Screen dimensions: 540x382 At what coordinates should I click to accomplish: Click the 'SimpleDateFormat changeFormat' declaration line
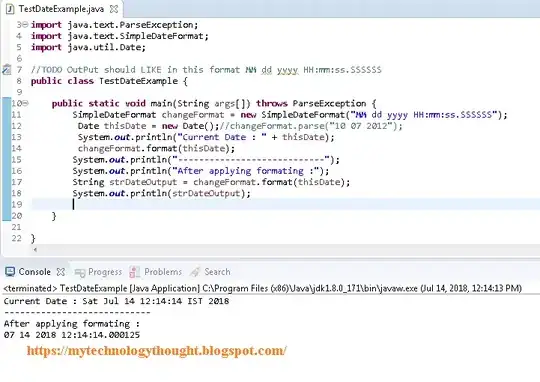pos(290,115)
